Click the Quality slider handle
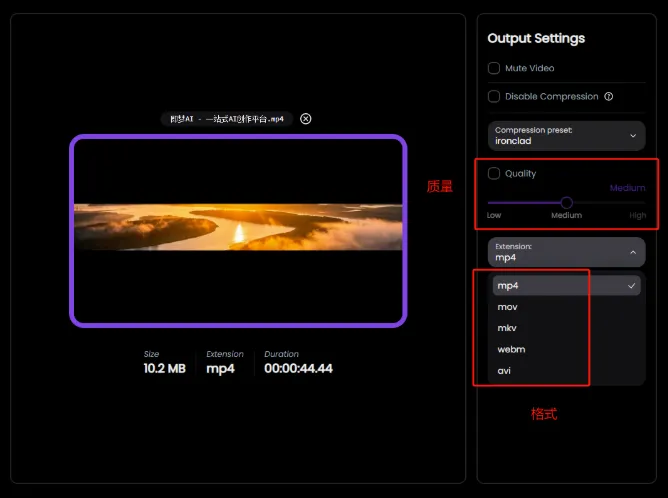Image resolution: width=668 pixels, height=498 pixels. point(567,203)
